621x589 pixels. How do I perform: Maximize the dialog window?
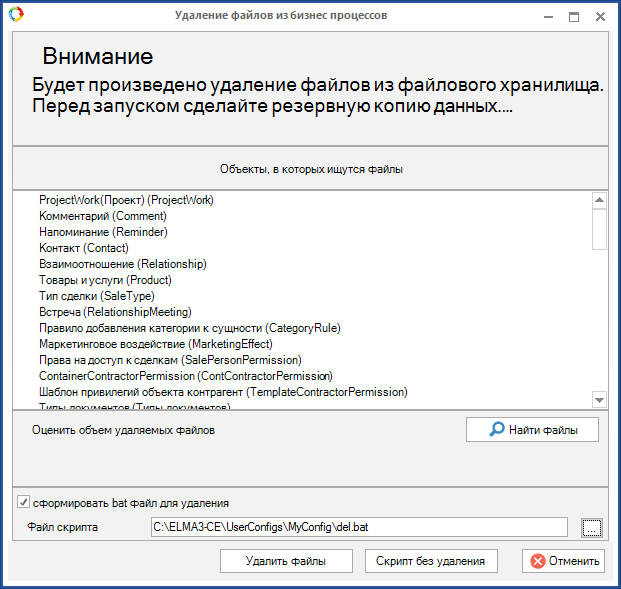coord(574,16)
